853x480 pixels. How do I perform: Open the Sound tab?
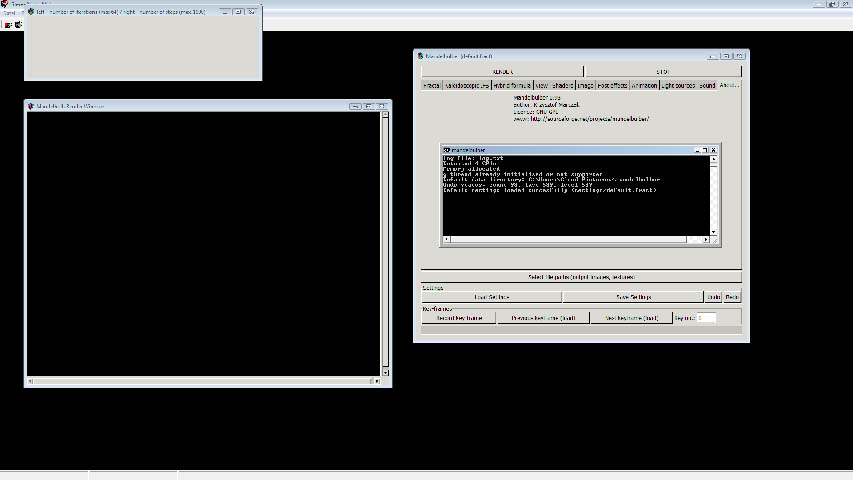tap(707, 85)
